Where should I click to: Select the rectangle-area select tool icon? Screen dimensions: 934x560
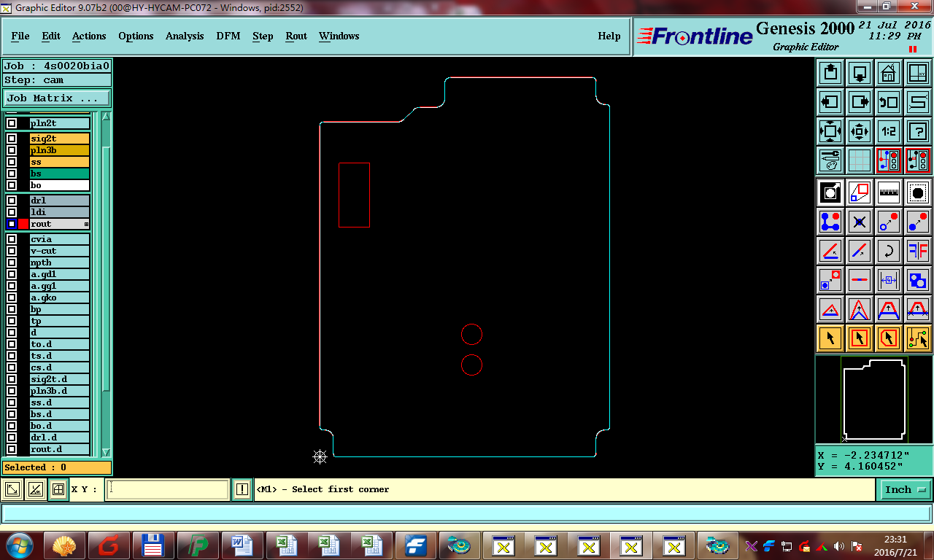point(860,338)
